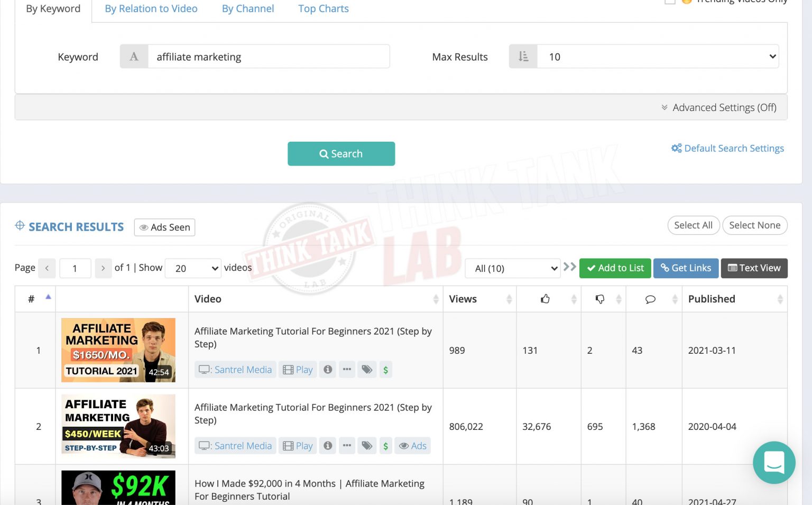Click the gears icon for Default Search Settings
Viewport: 812px width, 505px height.
(677, 148)
